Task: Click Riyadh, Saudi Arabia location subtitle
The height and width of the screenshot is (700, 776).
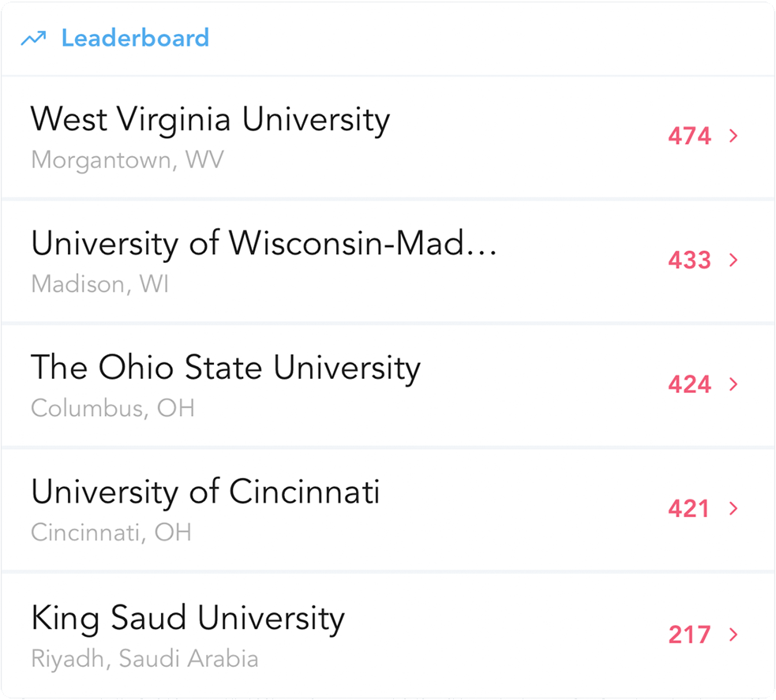Action: pyautogui.click(x=144, y=658)
